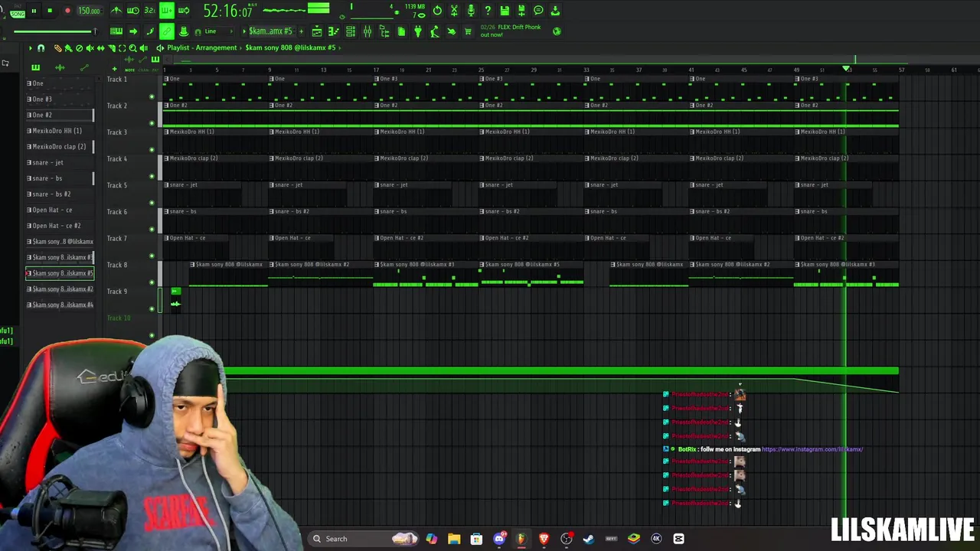Open the piano roll view icon
980x551 pixels.
(334, 31)
